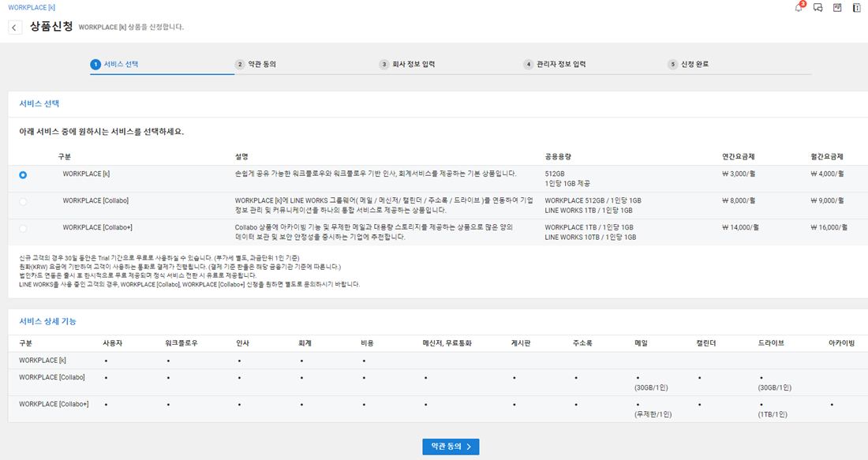868x460 pixels.
Task: Click the 공용용량 column header
Action: coord(558,157)
